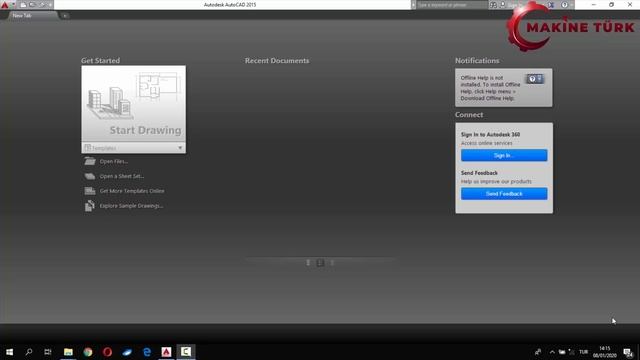Click the Start Drawing thumbnail

(x=133, y=103)
